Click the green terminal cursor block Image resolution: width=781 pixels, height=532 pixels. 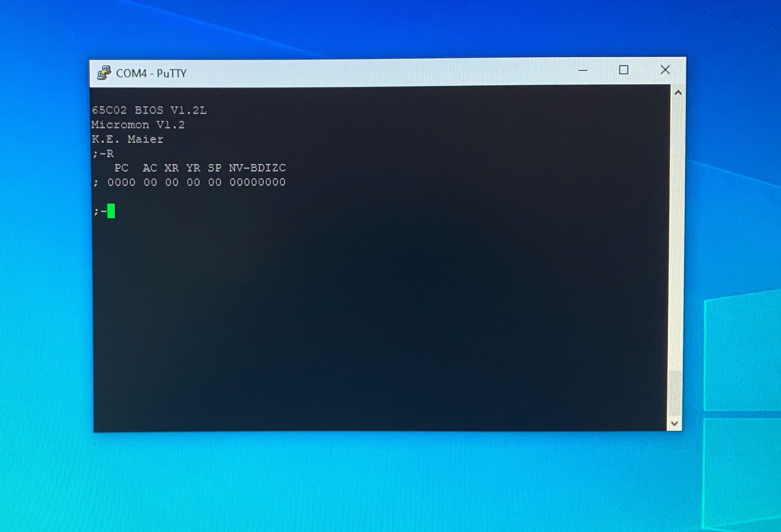(x=111, y=211)
